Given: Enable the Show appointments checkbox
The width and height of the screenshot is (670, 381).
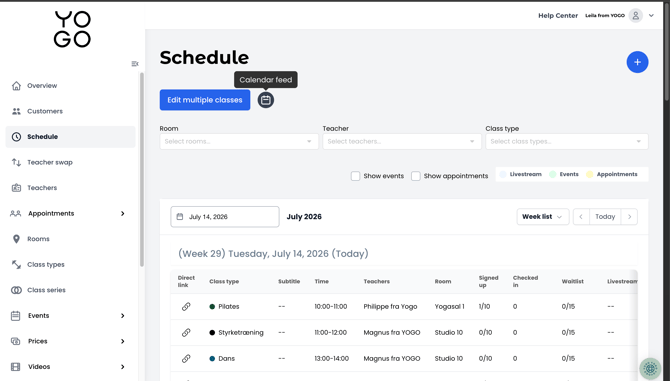Looking at the screenshot, I should (415, 176).
